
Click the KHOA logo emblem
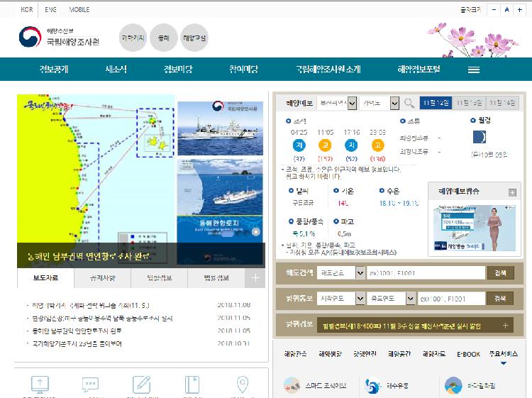31,37
